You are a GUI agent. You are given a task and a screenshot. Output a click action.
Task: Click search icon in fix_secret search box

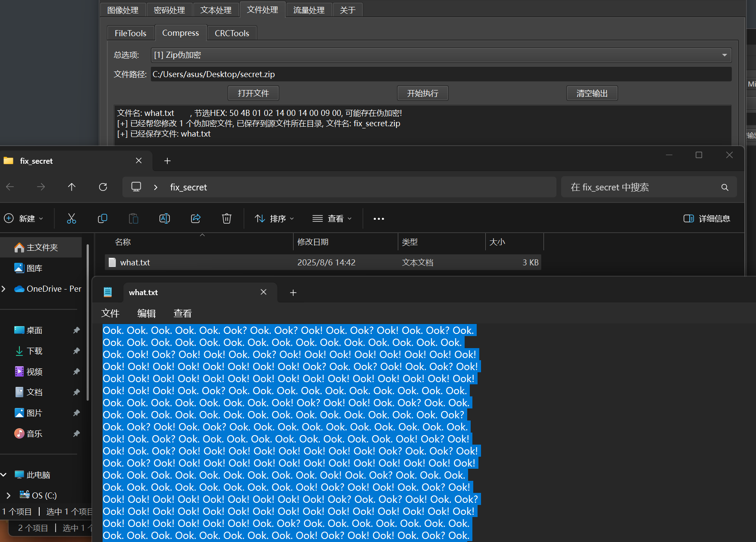pos(725,187)
